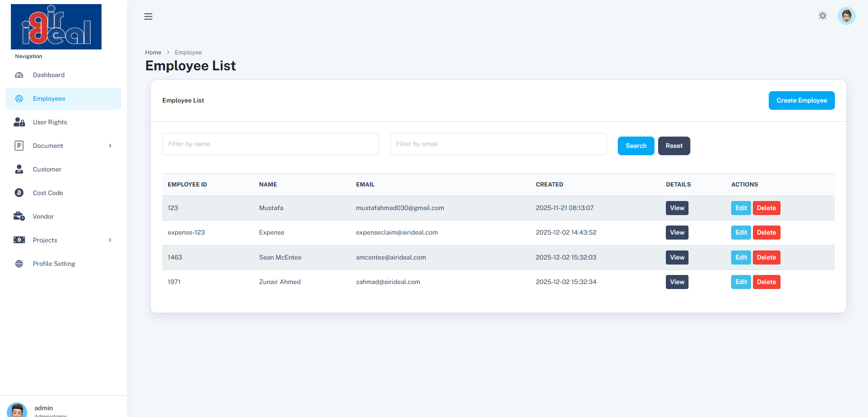The width and height of the screenshot is (868, 417).
Task: Click the Dashboard speedometer icon
Action: point(19,75)
